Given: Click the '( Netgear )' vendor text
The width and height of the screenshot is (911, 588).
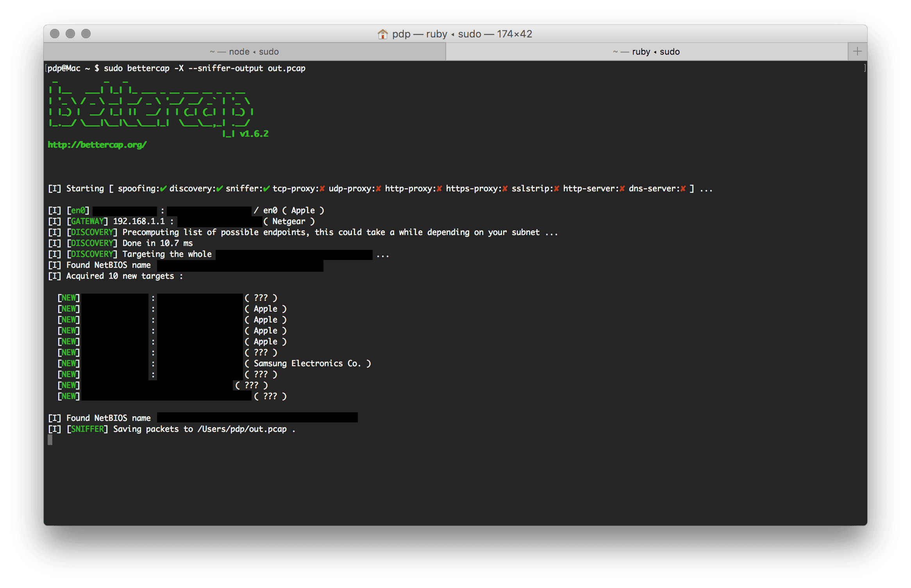Looking at the screenshot, I should [289, 221].
